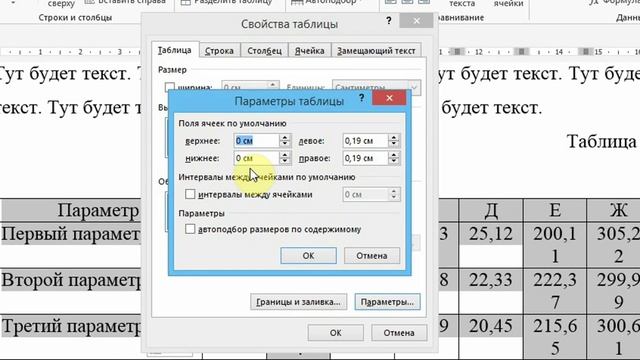This screenshot has height=360, width=640.
Task: Open Границы и заливка button
Action: click(298, 302)
